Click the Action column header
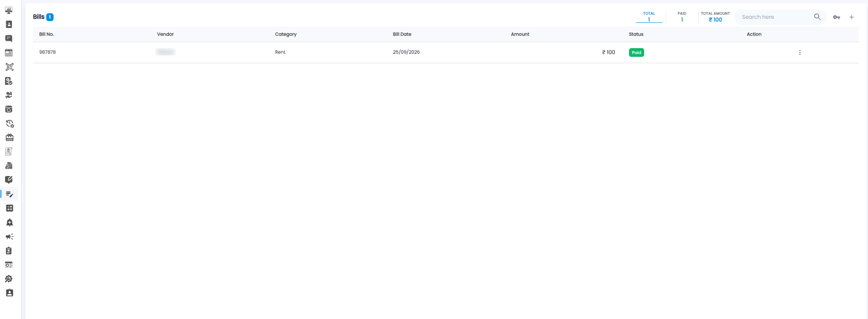868x319 pixels. 754,34
